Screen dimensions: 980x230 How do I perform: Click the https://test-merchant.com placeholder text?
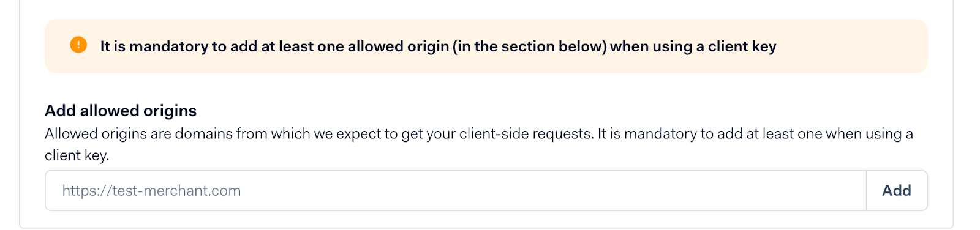(x=151, y=191)
